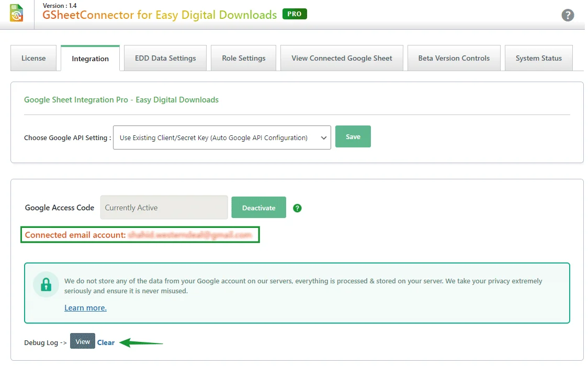
Task: Click the Google Sheet Integration Pro heading
Action: click(x=121, y=100)
